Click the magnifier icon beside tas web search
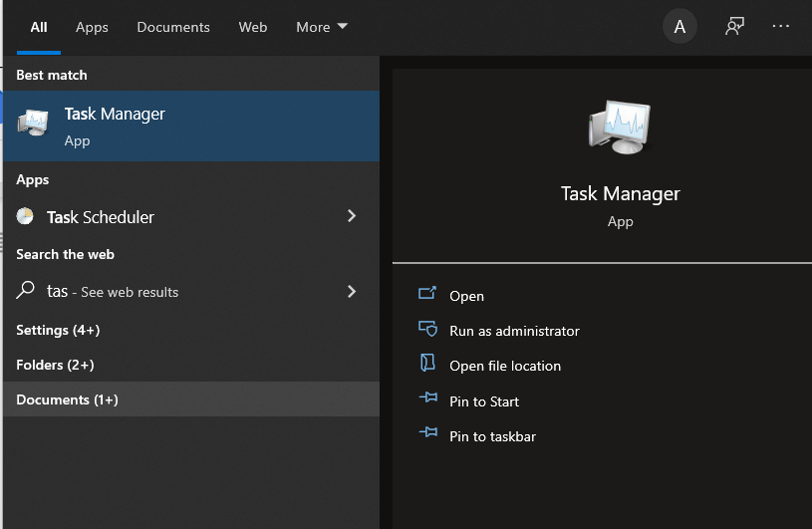Viewport: 812px width, 529px height. [25, 290]
